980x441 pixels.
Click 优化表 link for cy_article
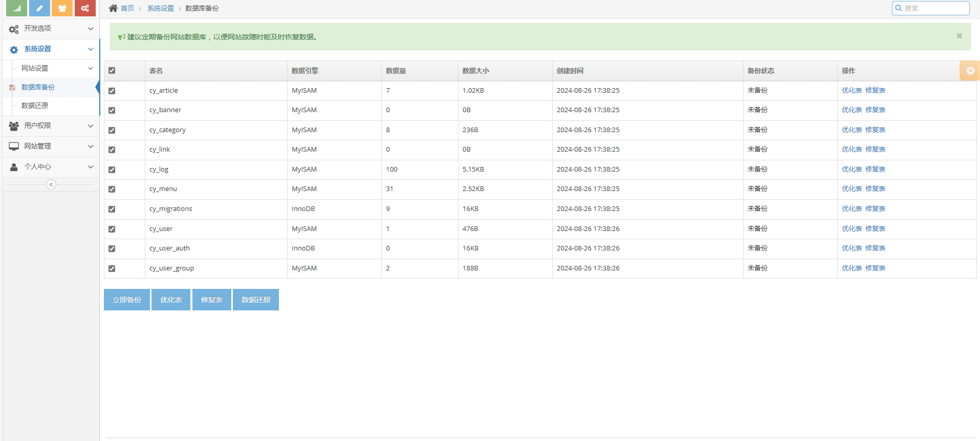[852, 90]
